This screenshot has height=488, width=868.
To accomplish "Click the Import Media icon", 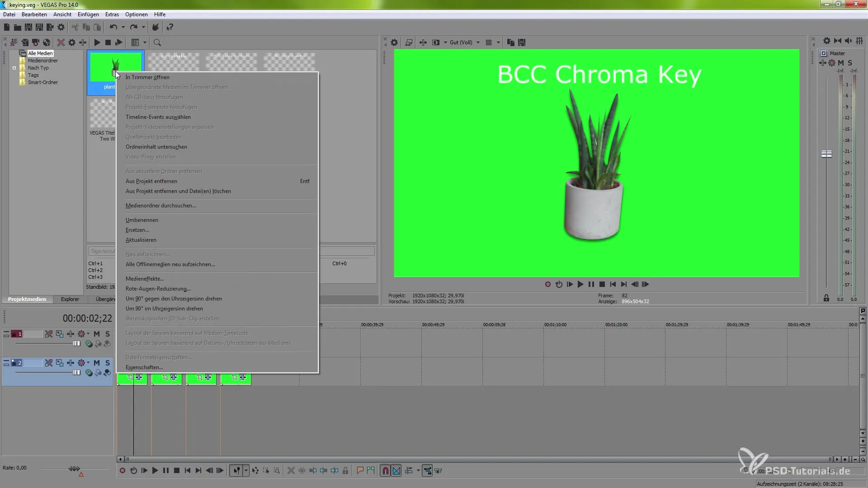I will tap(25, 42).
